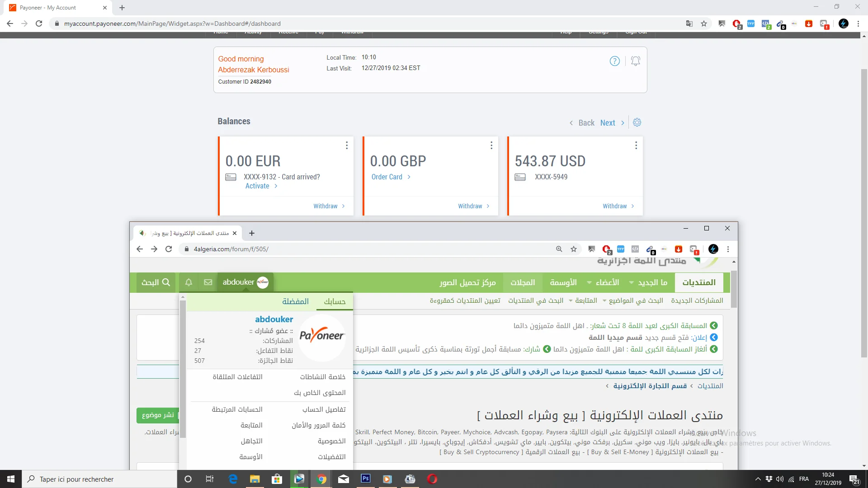Open the Payoneer help question-mark icon

(614, 61)
